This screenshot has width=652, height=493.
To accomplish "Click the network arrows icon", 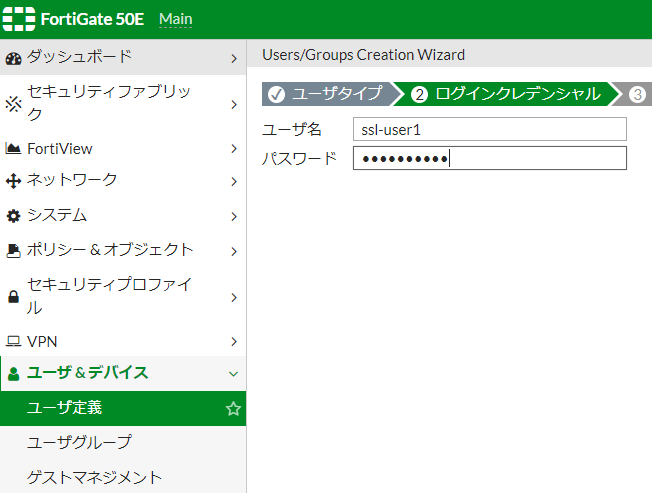I will point(13,181).
